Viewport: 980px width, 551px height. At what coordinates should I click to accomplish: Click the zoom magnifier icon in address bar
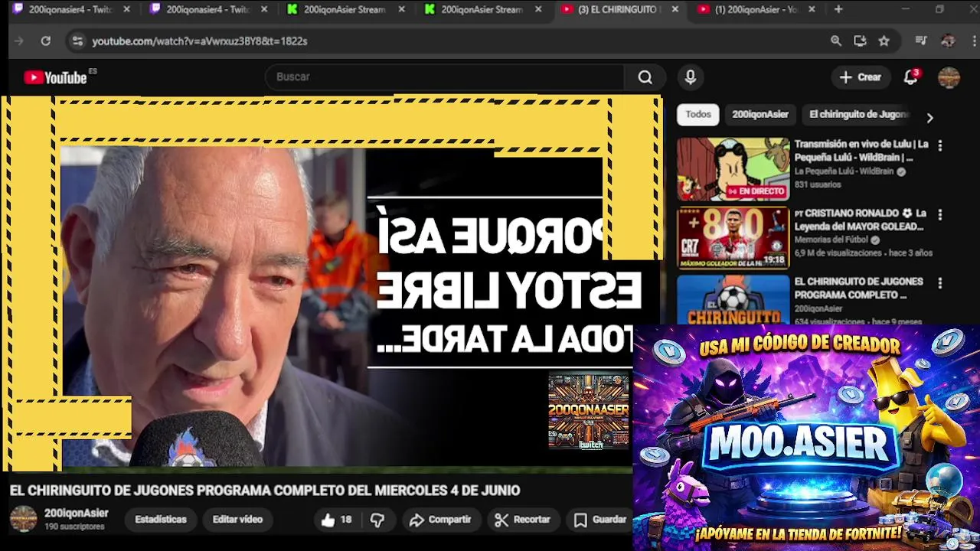[x=836, y=41]
